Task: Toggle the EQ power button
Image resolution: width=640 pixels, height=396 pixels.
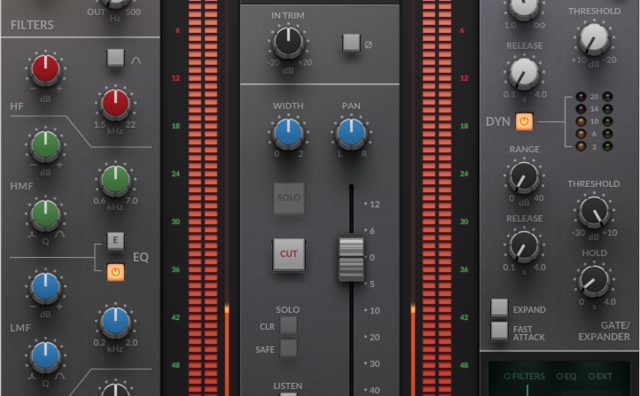Action: pyautogui.click(x=116, y=272)
